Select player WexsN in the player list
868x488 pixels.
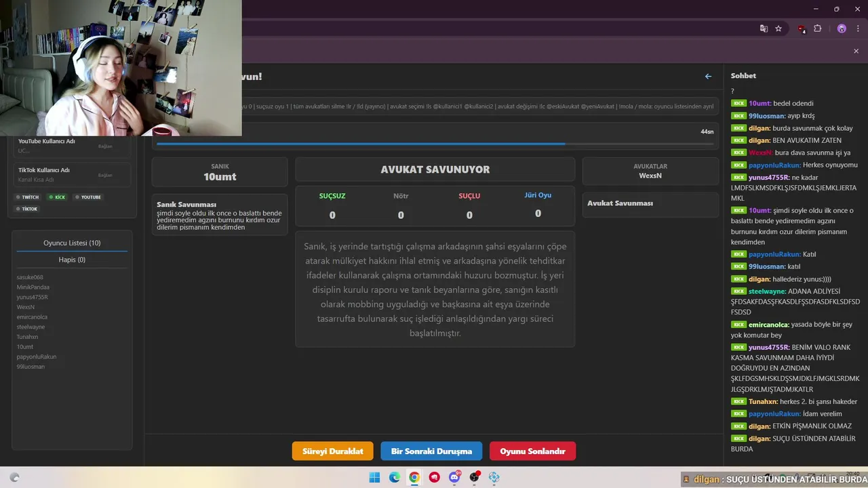coord(26,307)
